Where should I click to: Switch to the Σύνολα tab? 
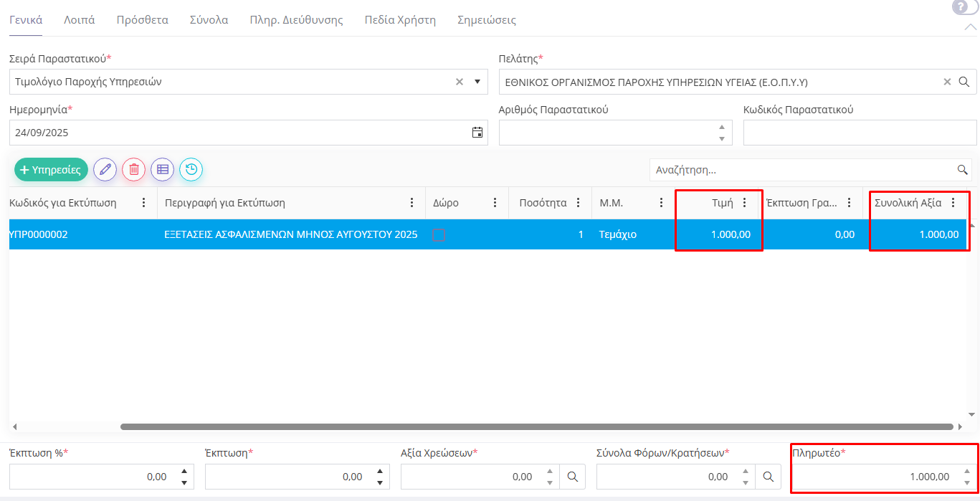(209, 20)
